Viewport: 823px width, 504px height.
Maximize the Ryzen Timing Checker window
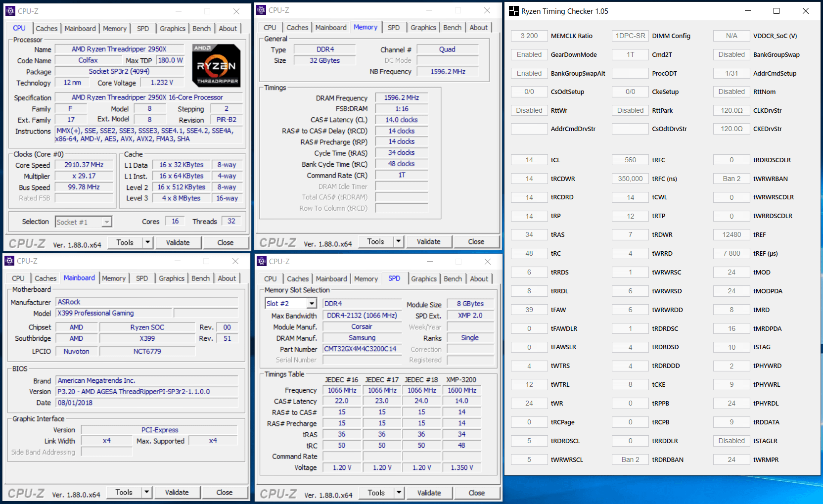pos(777,11)
